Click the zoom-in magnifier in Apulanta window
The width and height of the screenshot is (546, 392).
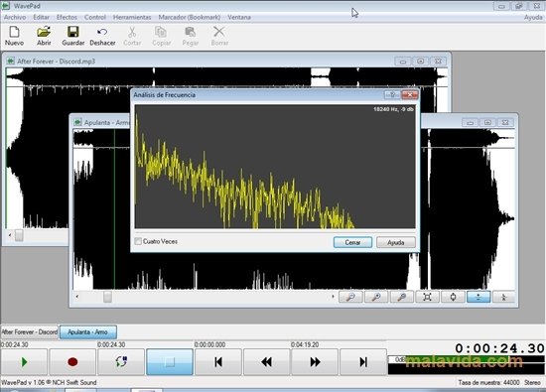coord(376,297)
